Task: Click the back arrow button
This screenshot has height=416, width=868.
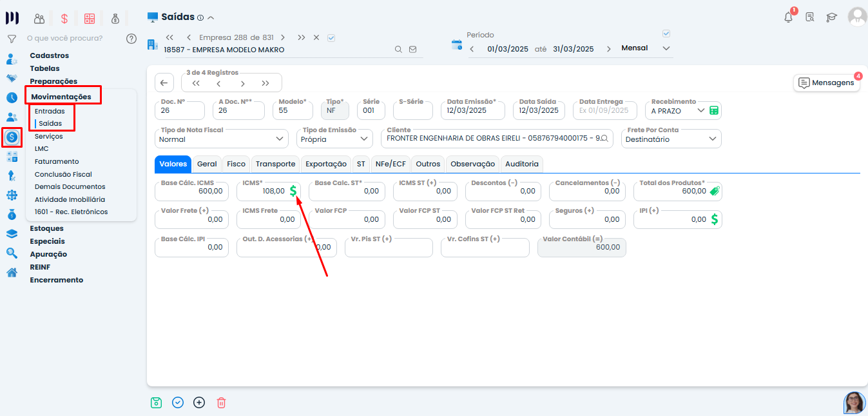Action: tap(164, 83)
